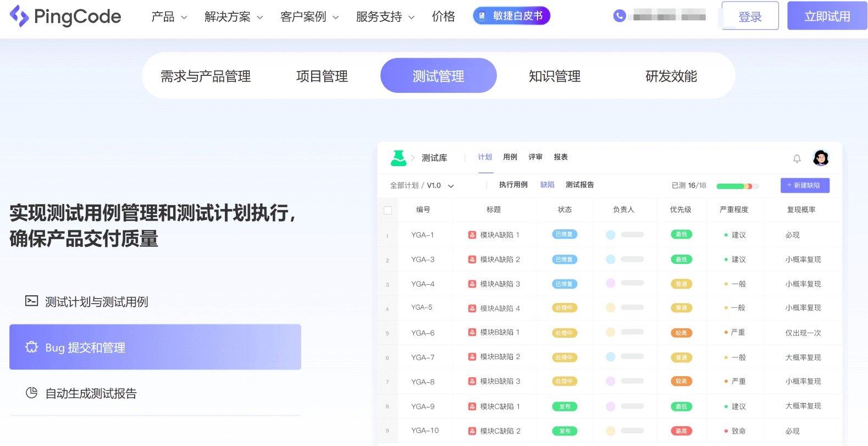
Task: Click the green flask 测试库 icon
Action: click(399, 158)
